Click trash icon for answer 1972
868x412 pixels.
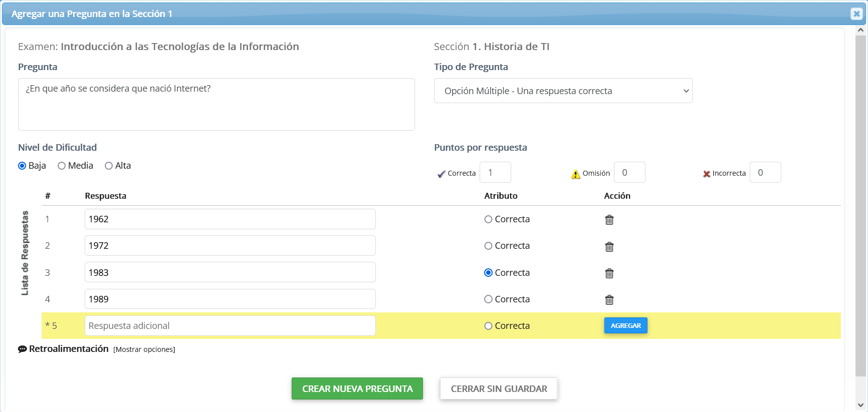(609, 246)
